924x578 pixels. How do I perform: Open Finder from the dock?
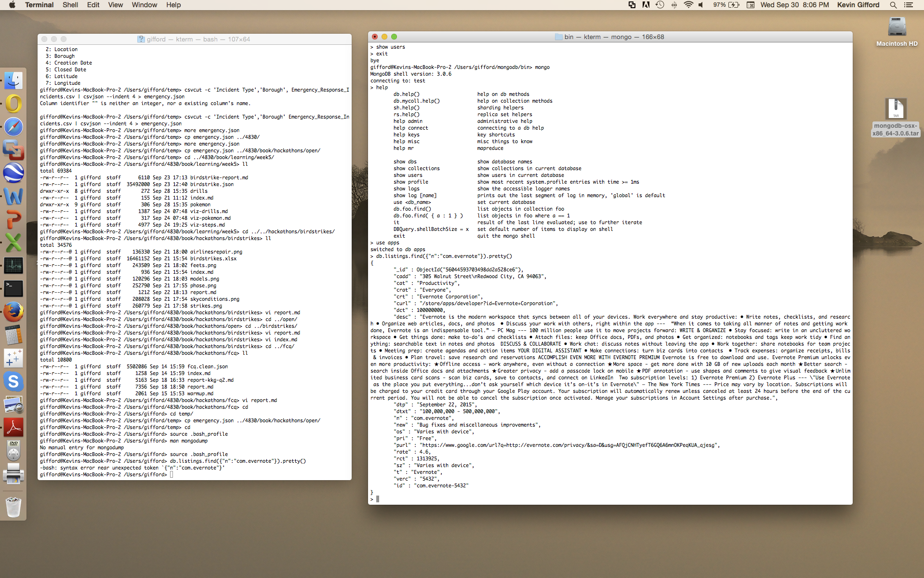tap(13, 80)
